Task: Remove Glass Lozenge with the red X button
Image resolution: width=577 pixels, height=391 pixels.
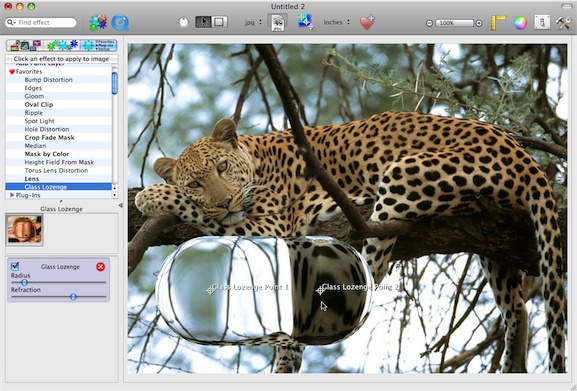Action: click(100, 266)
